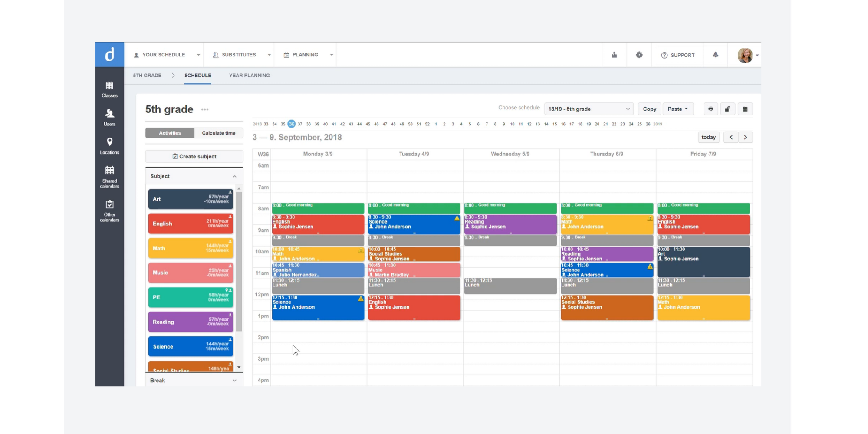The width and height of the screenshot is (868, 434).
Task: Expand the Paste dropdown button
Action: point(677,109)
